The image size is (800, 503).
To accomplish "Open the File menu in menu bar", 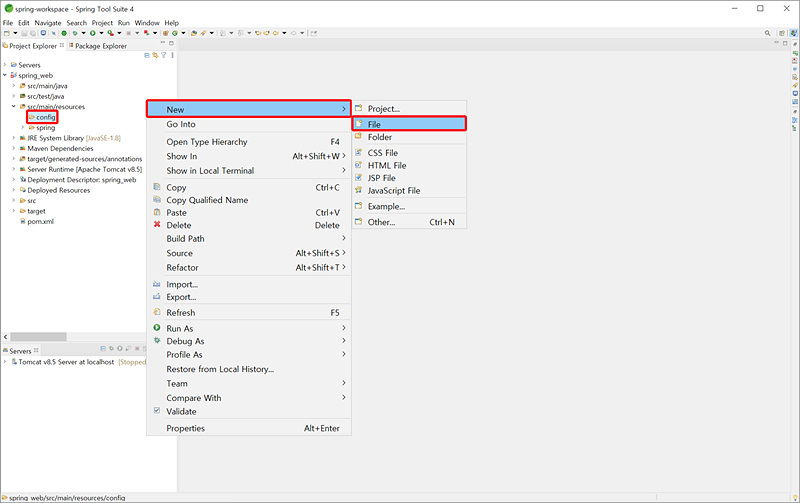I will pyautogui.click(x=8, y=23).
